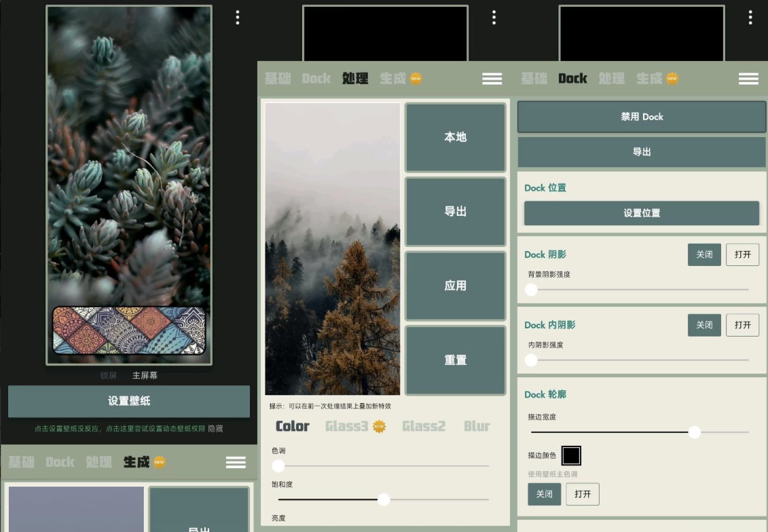Select 锁屏 under the wallpaper preview
The width and height of the screenshot is (768, 532).
(x=109, y=375)
